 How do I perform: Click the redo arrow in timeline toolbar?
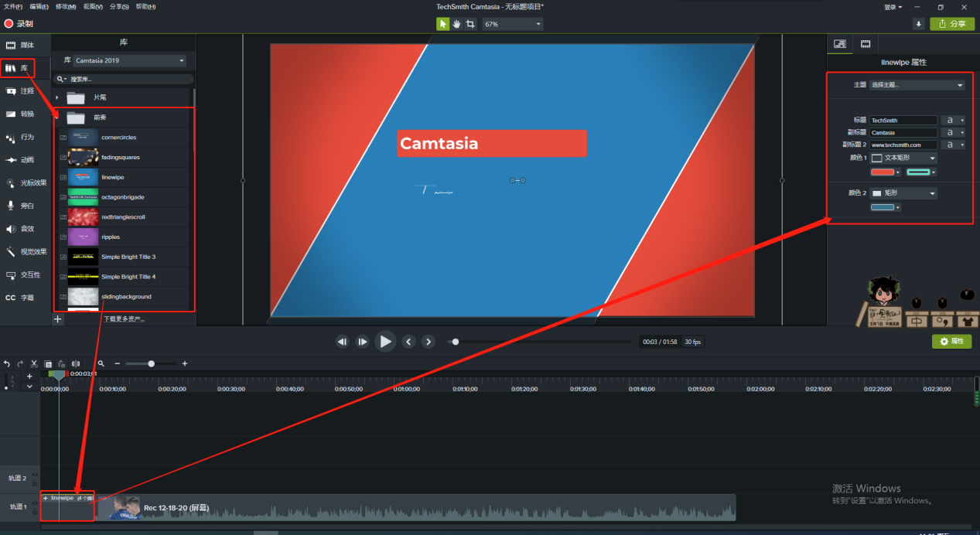click(20, 363)
